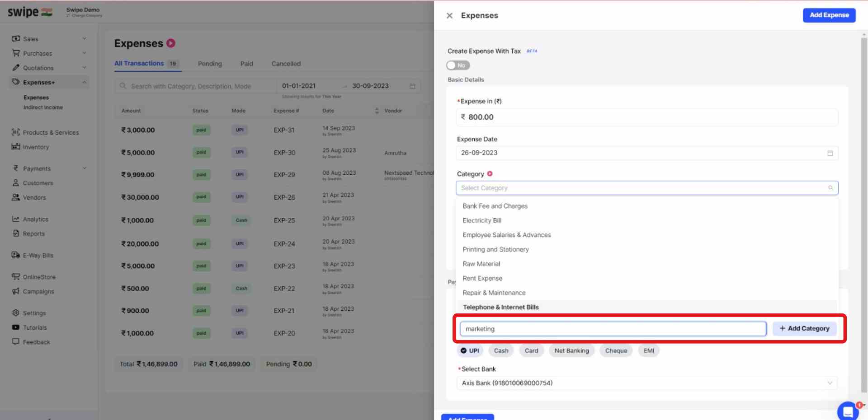Click the Expenses+ tag icon

(16, 82)
